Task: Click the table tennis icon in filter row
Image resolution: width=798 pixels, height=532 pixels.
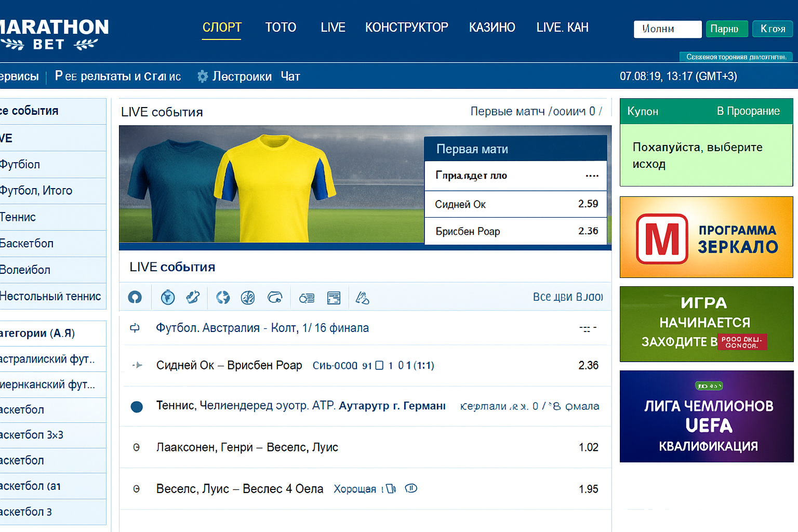Action: click(362, 297)
